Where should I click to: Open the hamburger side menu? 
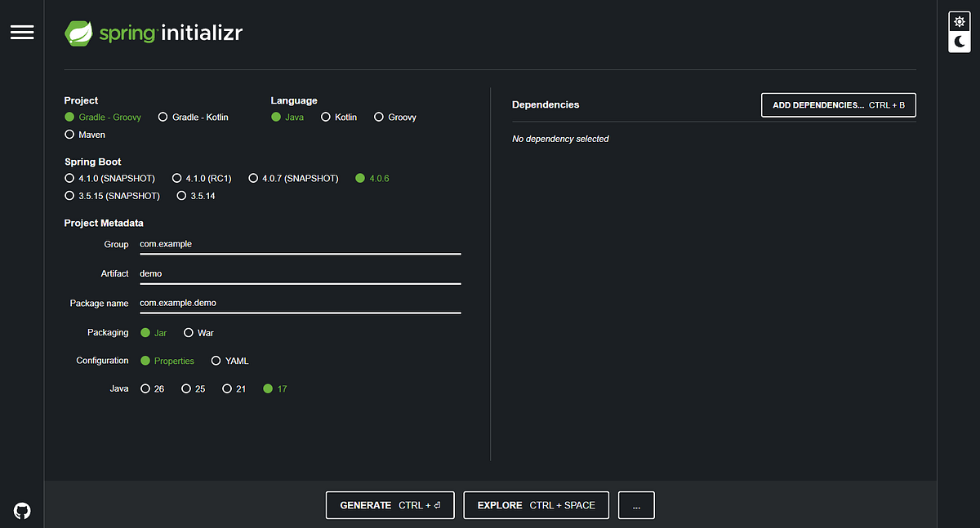22,32
